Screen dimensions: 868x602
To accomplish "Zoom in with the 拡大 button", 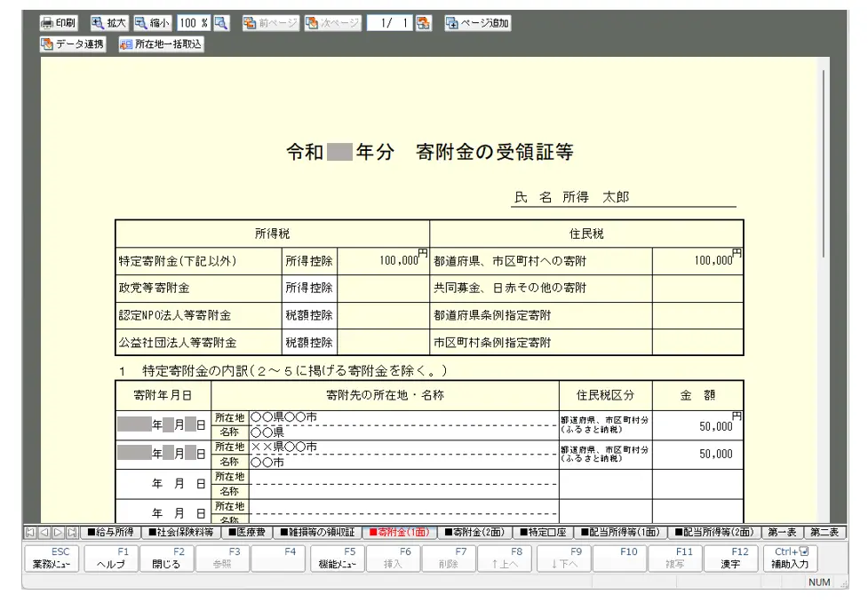I will tap(109, 23).
